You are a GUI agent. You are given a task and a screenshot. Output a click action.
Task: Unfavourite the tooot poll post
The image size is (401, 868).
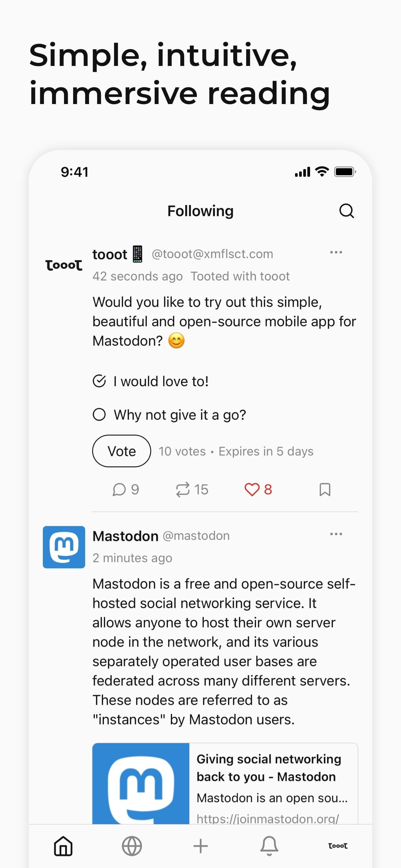pyautogui.click(x=257, y=490)
